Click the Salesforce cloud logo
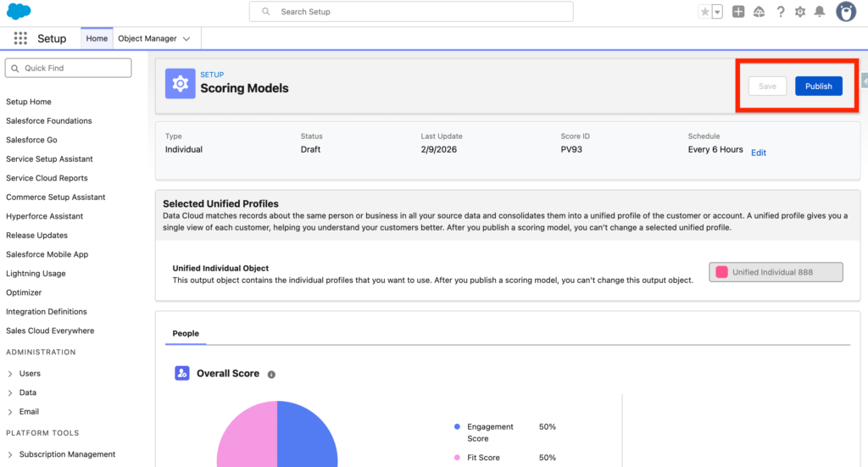The width and height of the screenshot is (868, 467). pyautogui.click(x=19, y=12)
